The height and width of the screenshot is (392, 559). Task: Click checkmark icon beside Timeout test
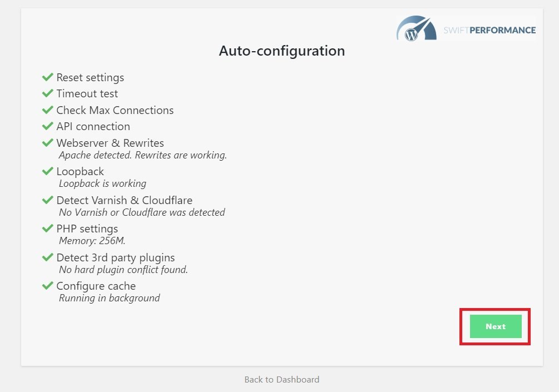pyautogui.click(x=47, y=93)
